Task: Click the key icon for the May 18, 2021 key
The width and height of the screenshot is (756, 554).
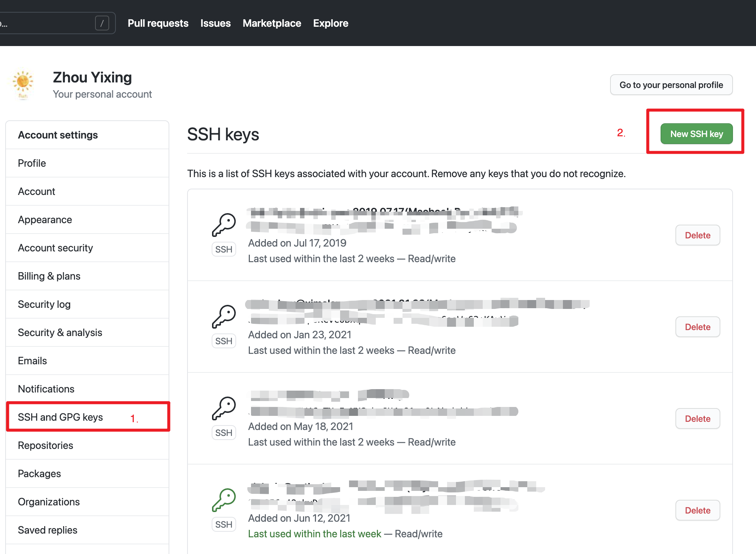Action: point(224,408)
